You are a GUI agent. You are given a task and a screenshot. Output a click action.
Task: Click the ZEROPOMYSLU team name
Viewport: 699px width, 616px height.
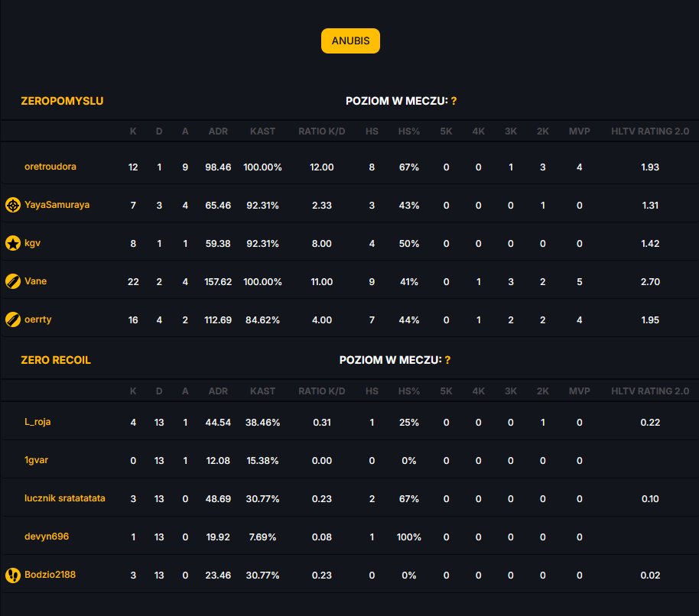coord(62,101)
